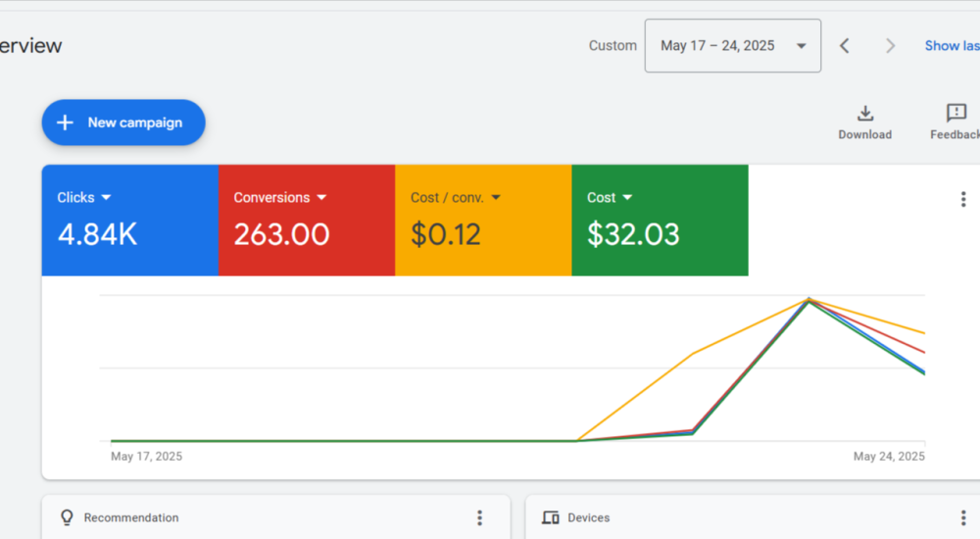Expand the Clicks metric dropdown arrow

(x=106, y=198)
